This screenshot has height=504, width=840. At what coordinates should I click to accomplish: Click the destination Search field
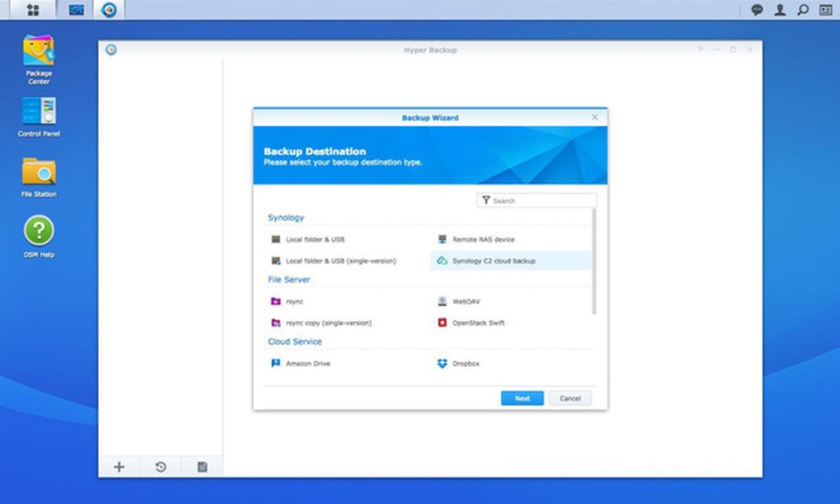pyautogui.click(x=536, y=200)
